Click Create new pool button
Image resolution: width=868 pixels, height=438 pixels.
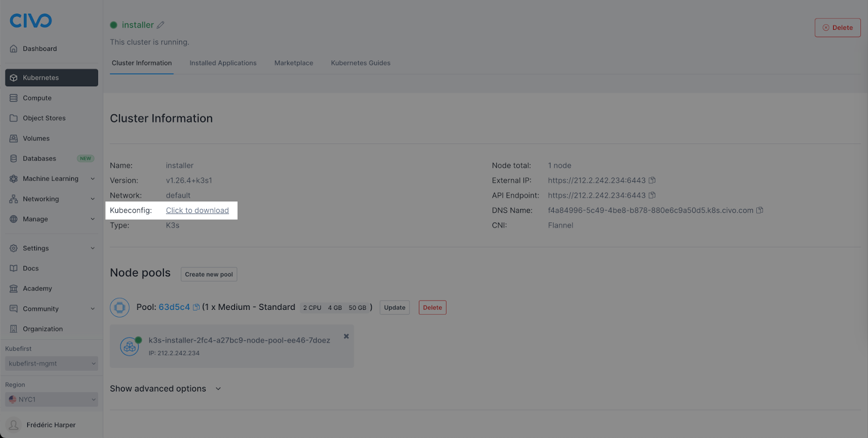209,274
